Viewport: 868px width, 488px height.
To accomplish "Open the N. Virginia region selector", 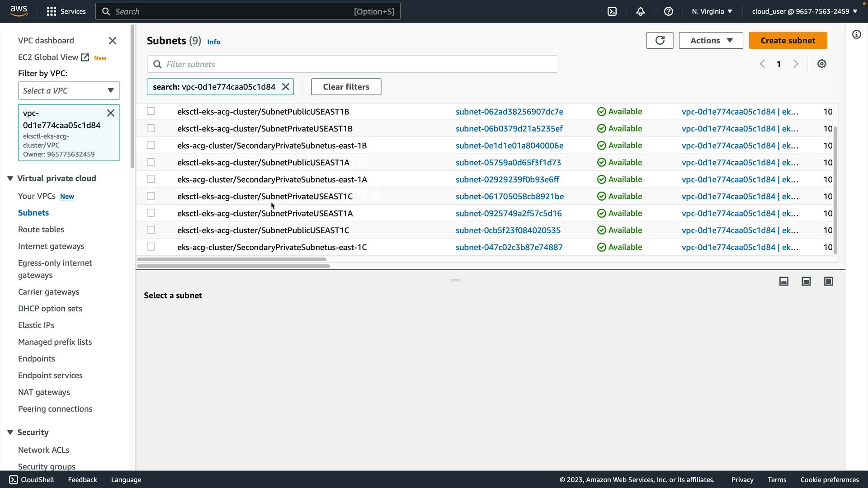I will 712,11.
